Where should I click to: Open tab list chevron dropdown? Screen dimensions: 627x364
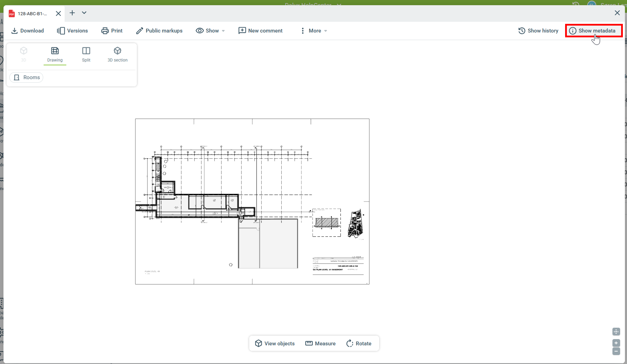[84, 13]
